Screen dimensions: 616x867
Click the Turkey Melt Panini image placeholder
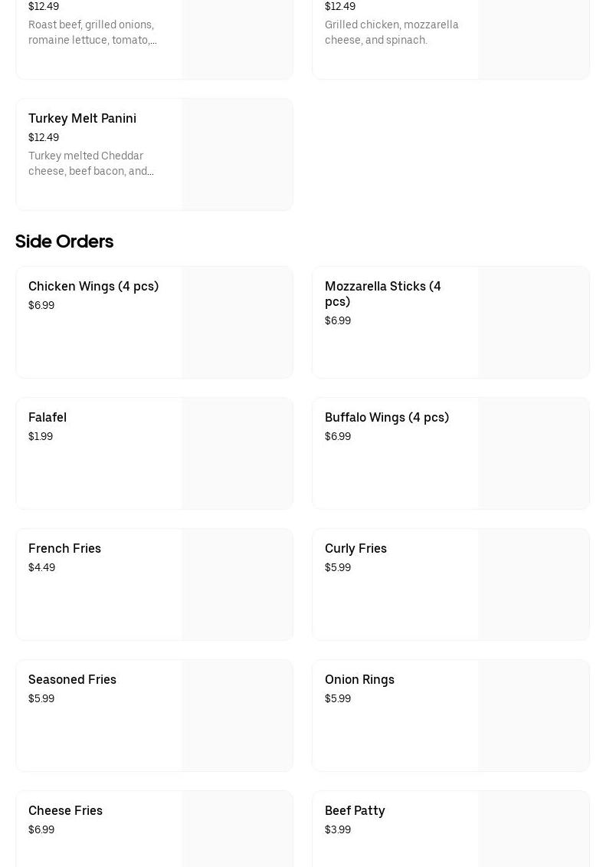237,154
